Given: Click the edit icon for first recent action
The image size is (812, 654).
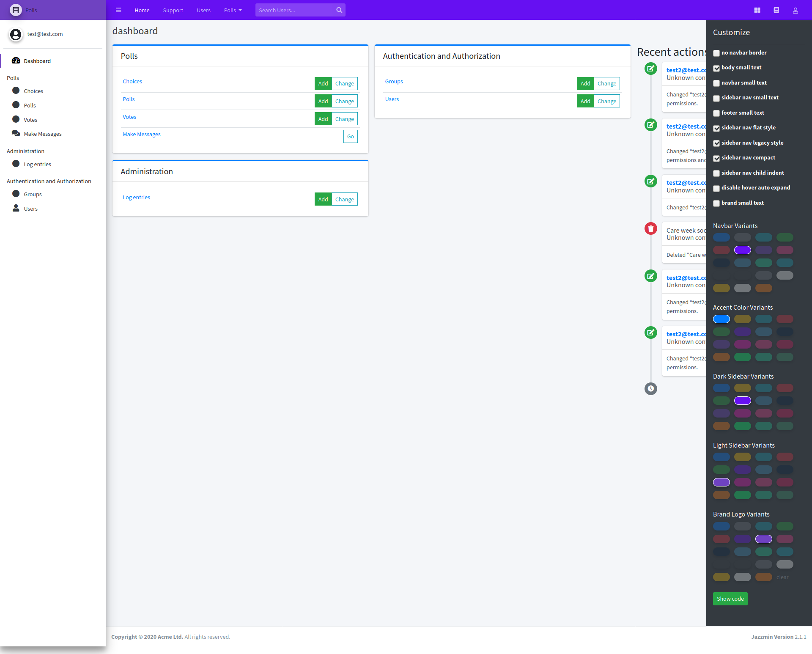Looking at the screenshot, I should [650, 69].
